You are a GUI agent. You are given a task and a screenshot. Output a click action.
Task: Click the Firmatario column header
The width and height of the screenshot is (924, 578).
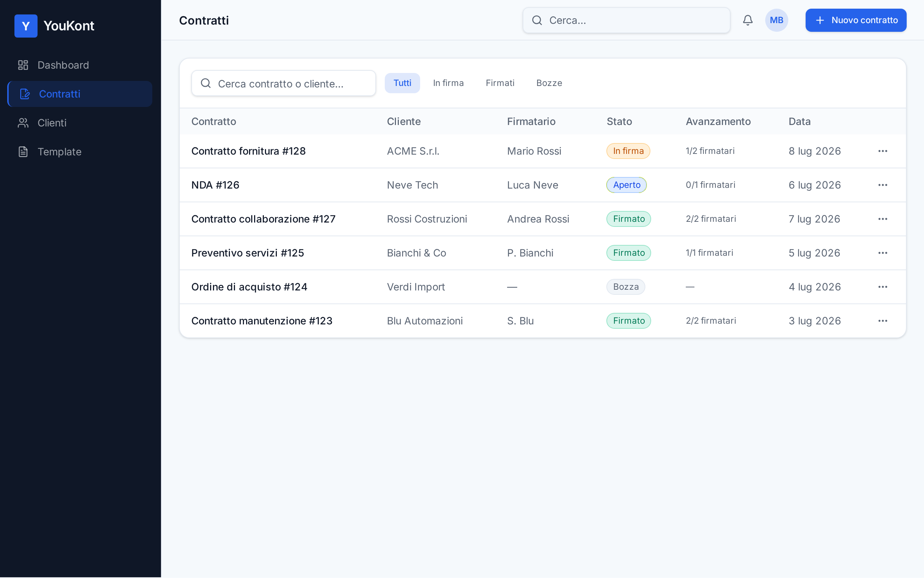coord(531,122)
